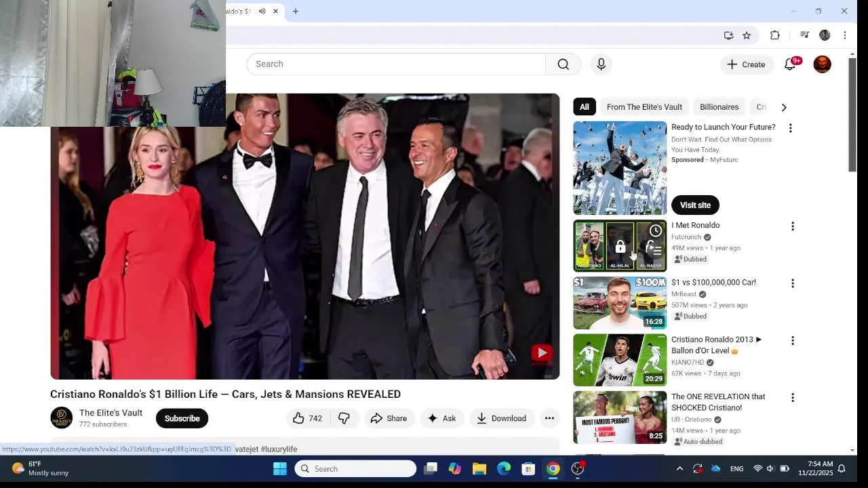Viewport: 868px width, 488px height.
Task: Bookmark this page with star icon
Action: 747,35
